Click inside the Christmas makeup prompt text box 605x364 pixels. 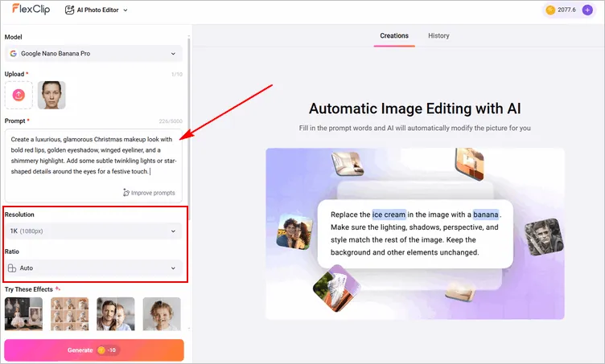[x=93, y=166]
